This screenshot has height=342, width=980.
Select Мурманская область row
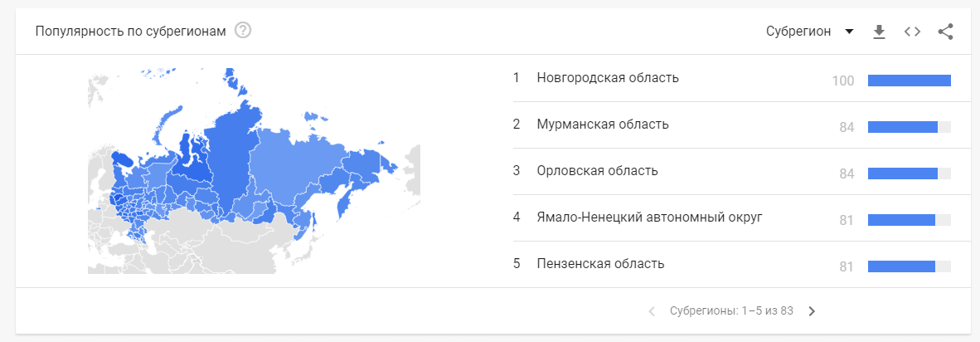pos(732,125)
